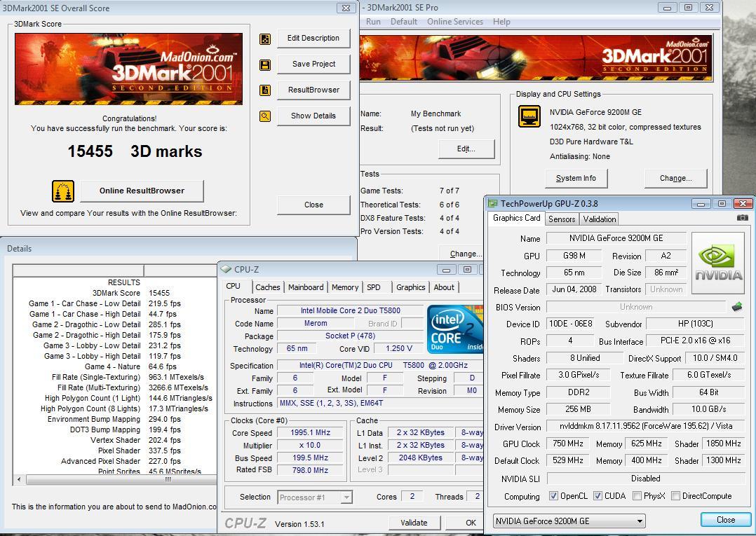The width and height of the screenshot is (756, 536).
Task: Switch to the Validation tab in GPU-Z
Action: (x=600, y=219)
